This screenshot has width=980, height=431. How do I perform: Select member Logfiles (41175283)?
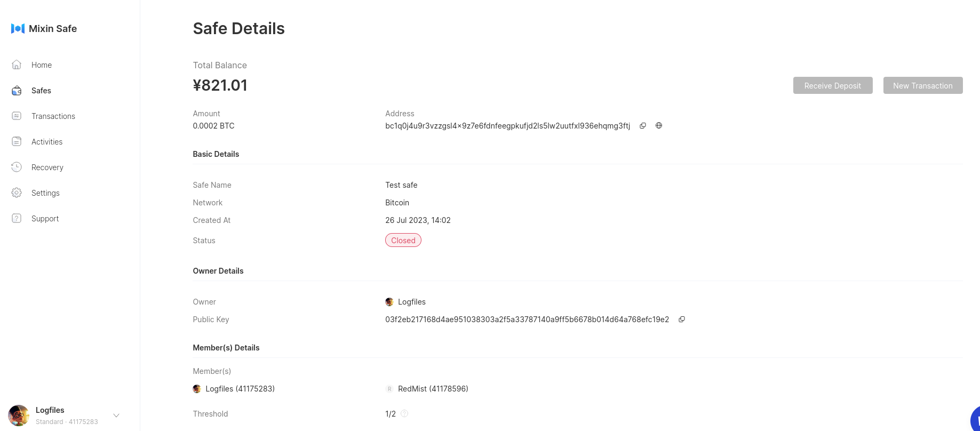[234, 389]
